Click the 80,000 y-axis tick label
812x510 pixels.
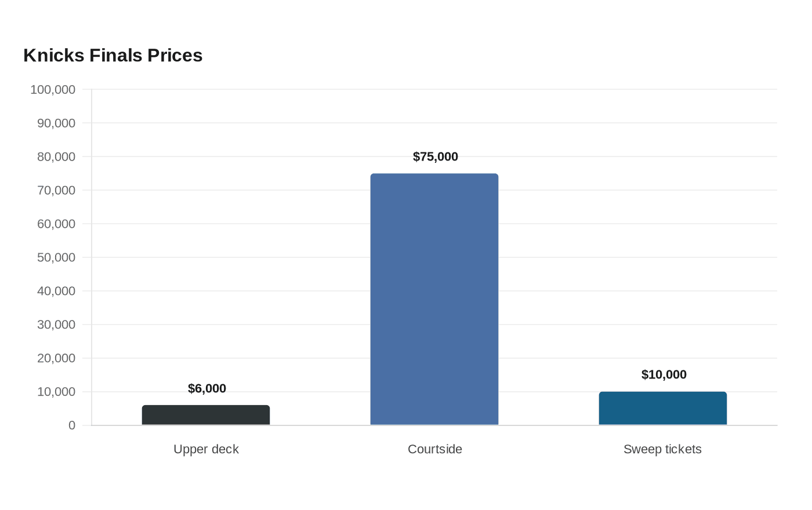coord(56,157)
